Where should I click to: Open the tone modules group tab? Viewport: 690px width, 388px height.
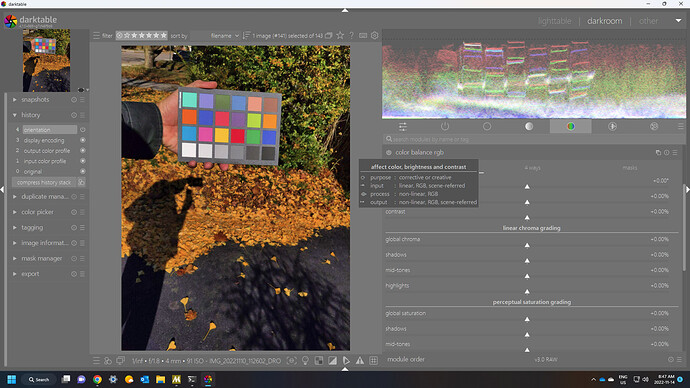click(529, 127)
